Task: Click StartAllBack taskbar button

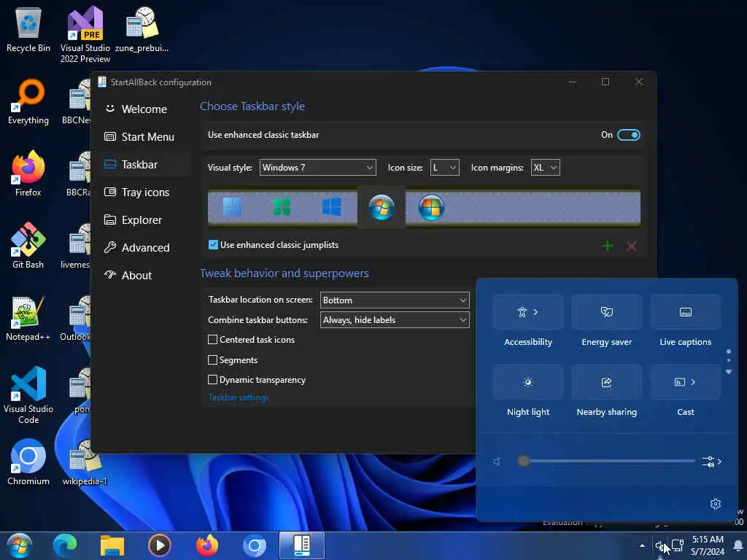Action: tap(301, 545)
